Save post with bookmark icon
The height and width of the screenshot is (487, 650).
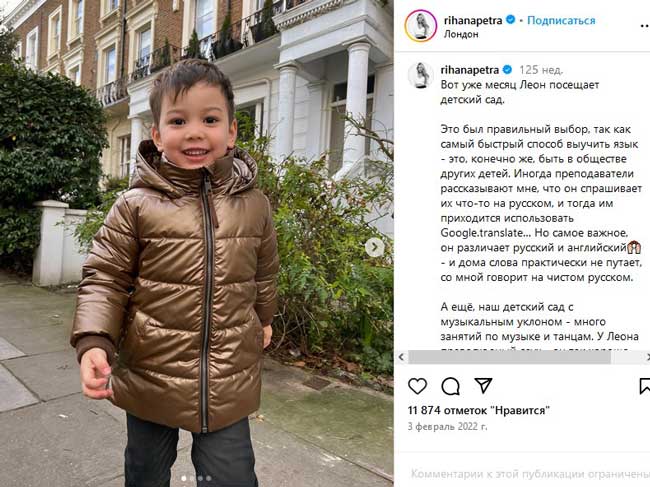[x=645, y=386]
